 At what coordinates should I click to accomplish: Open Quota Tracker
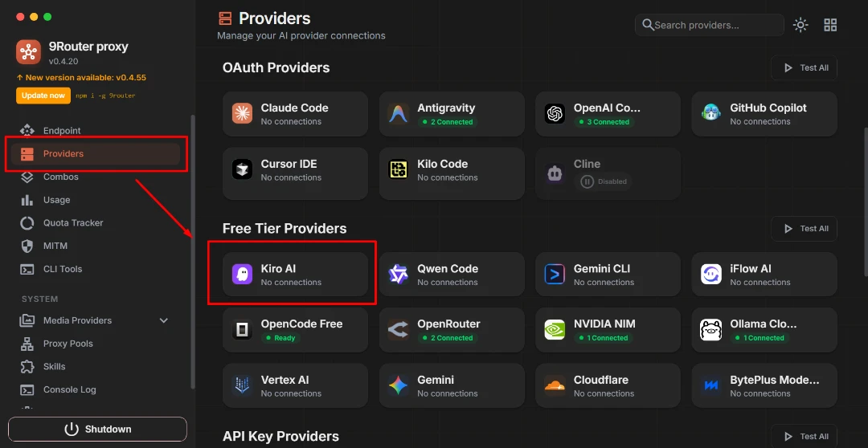[x=95, y=223]
